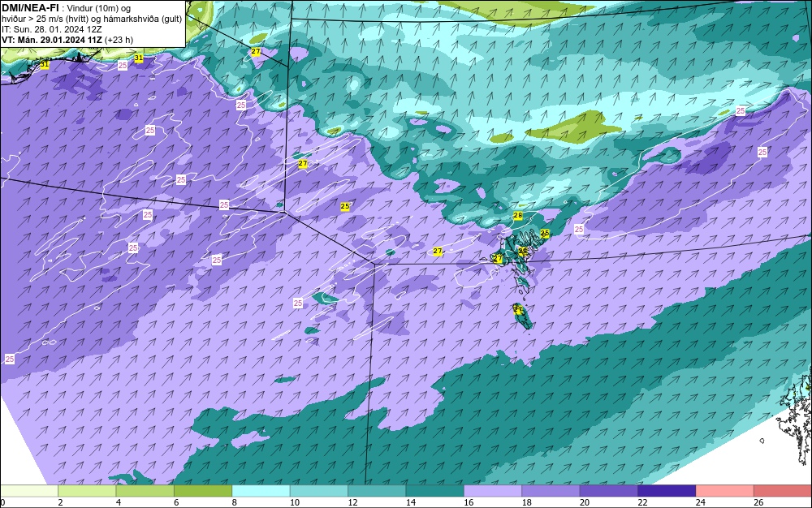Viewport: 812px width, 508px height.
Task: Click the 'Vindur (10m) og' heading text
Action: tap(99, 8)
